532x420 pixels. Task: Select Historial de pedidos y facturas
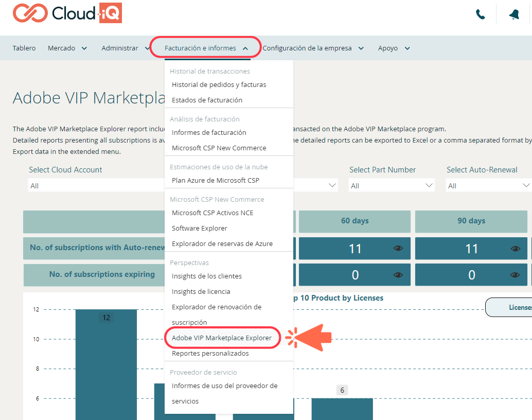tap(219, 84)
